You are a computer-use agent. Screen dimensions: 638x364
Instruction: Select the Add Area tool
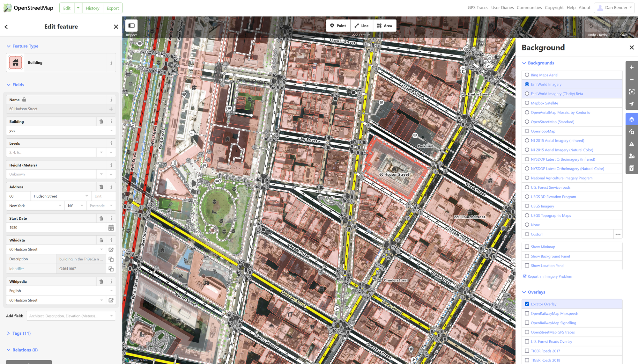(384, 25)
